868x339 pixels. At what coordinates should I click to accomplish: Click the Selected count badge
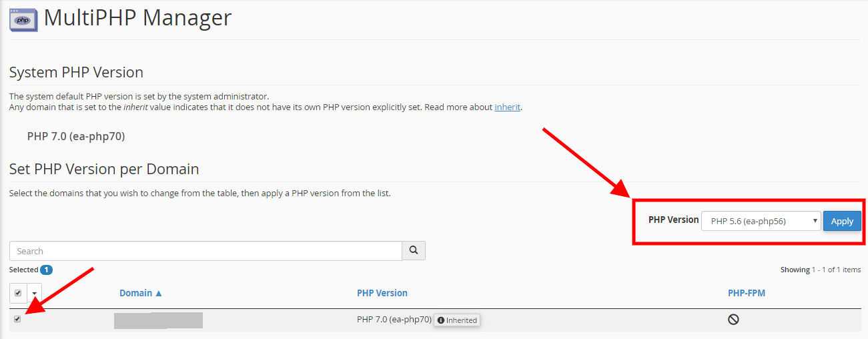coord(47,270)
